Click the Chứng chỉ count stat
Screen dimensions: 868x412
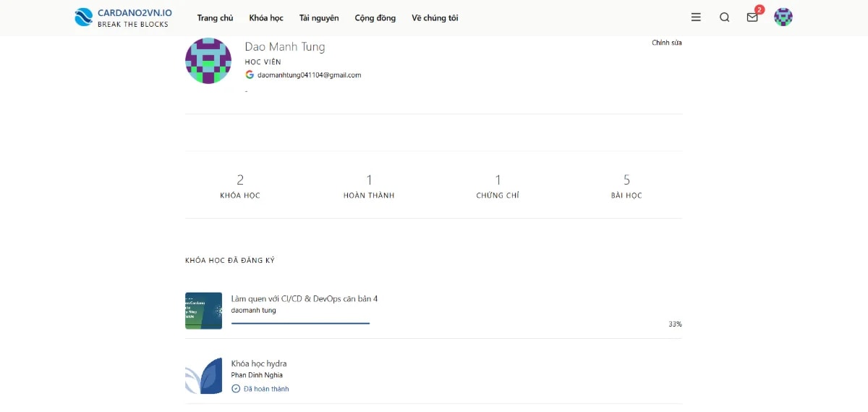[498, 186]
